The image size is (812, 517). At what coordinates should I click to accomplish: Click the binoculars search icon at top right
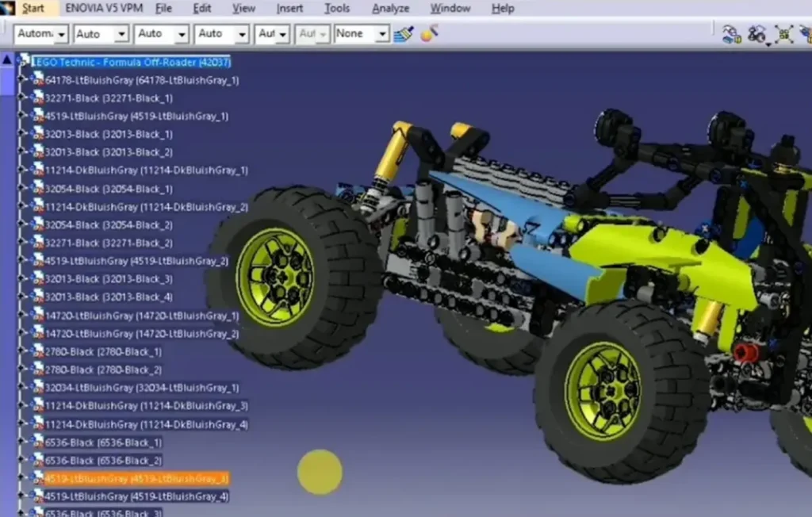(x=756, y=34)
